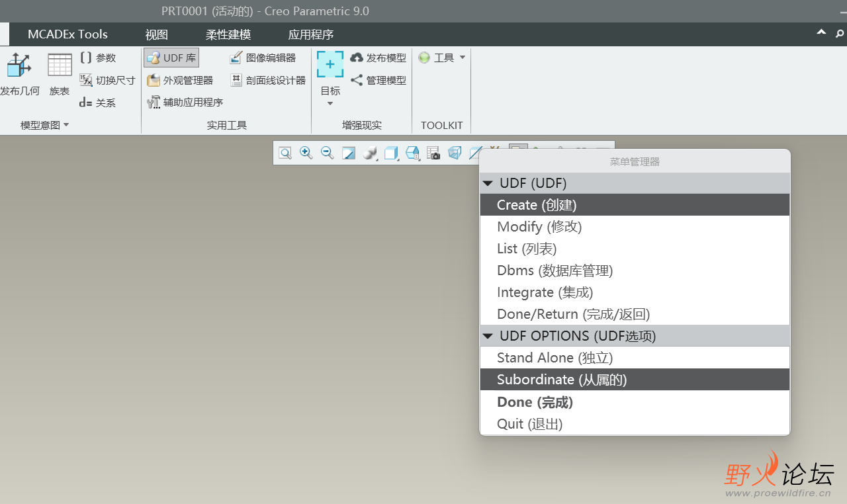Open the view manager icon

point(412,153)
